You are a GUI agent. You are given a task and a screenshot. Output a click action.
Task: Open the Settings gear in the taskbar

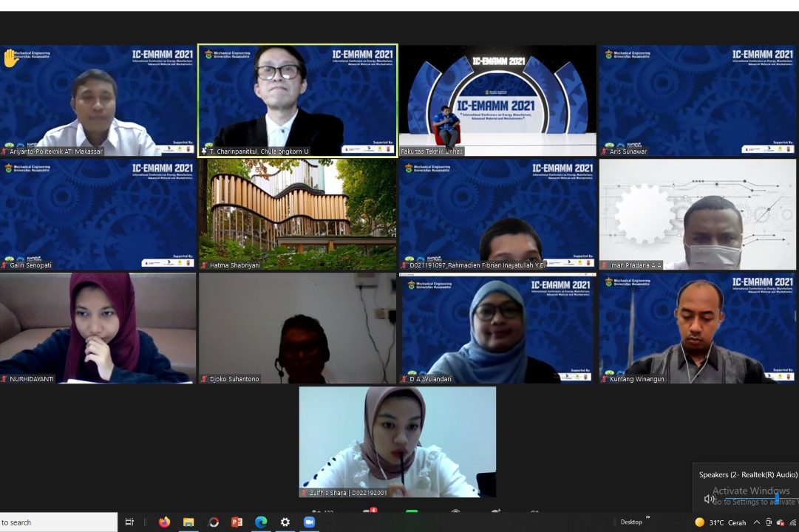point(285,522)
